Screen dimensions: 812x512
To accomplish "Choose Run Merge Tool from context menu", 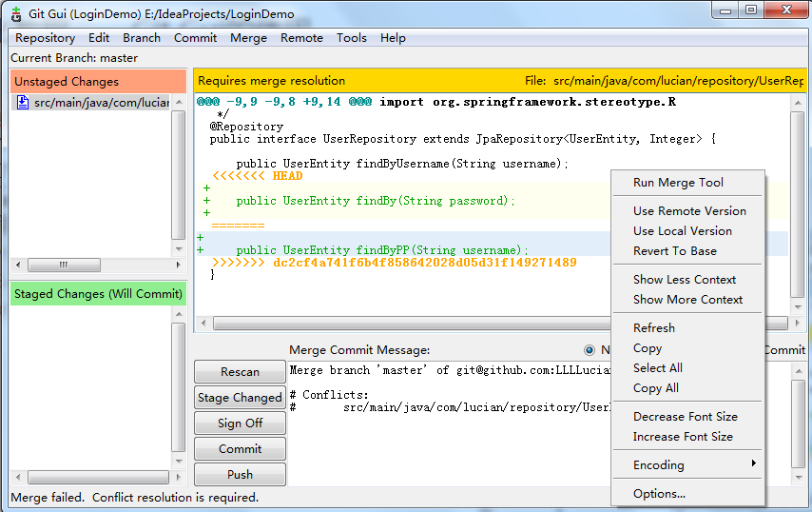I will (678, 183).
